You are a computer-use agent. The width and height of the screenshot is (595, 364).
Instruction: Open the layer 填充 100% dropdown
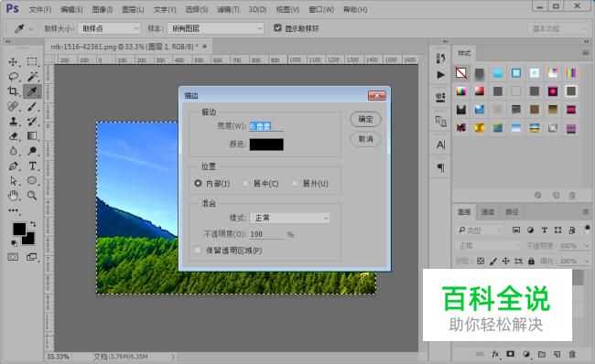point(586,261)
